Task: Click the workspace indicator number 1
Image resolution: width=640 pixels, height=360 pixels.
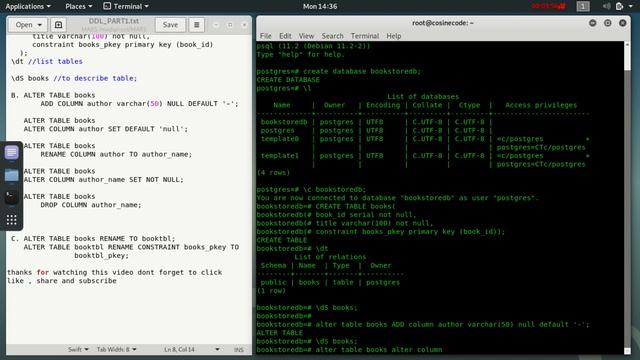Action: point(583,6)
